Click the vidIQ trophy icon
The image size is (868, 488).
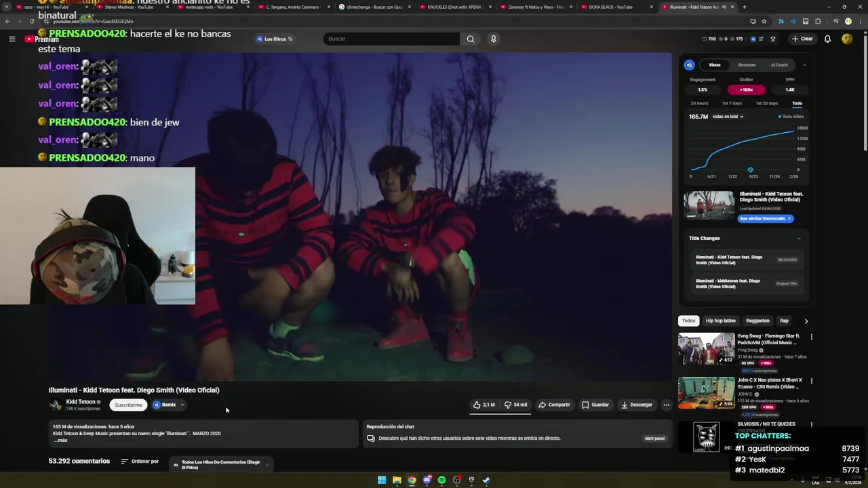pos(773,39)
